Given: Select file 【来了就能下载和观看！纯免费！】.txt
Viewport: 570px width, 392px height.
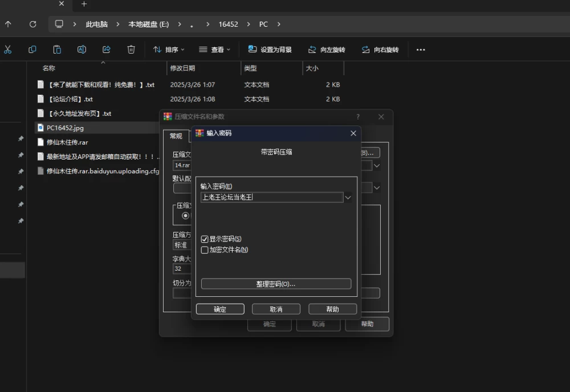Looking at the screenshot, I should pyautogui.click(x=101, y=85).
